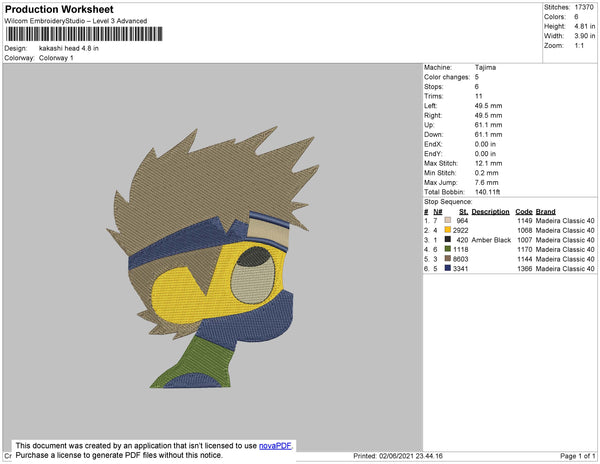Screen dimensions: 600x464
Task: Click stitch count 2922 in stop sequence
Action: 460,230
